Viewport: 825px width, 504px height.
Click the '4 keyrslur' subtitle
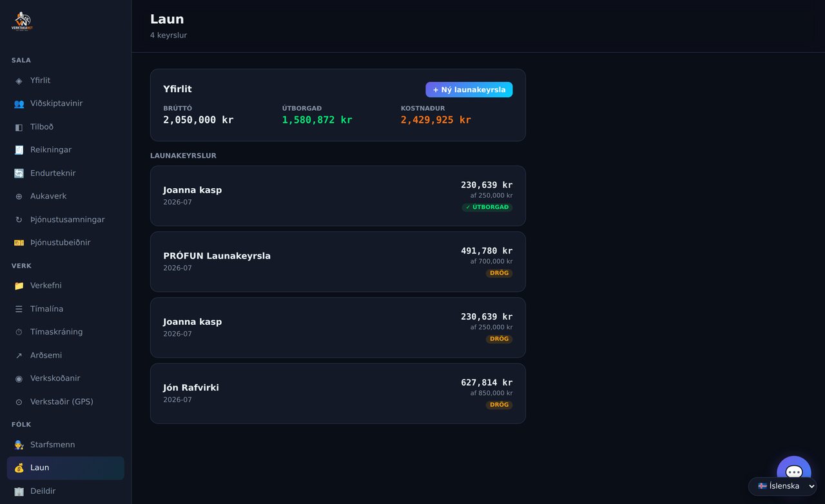pos(169,35)
